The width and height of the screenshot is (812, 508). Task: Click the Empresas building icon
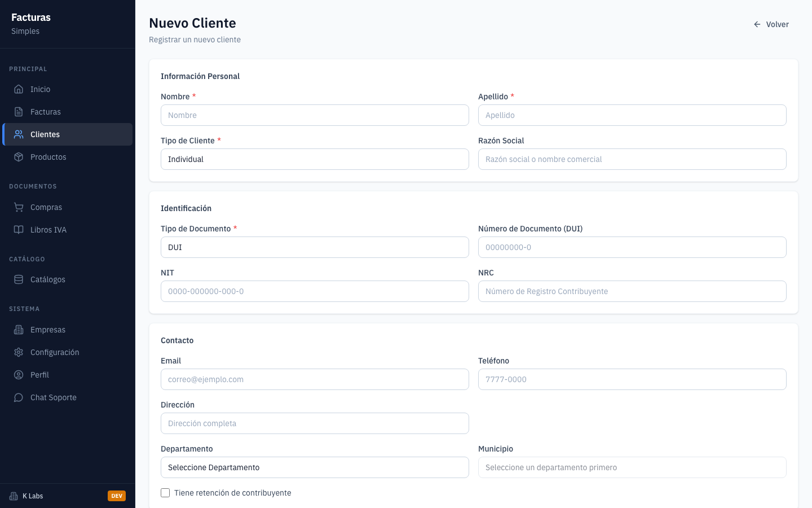click(19, 330)
